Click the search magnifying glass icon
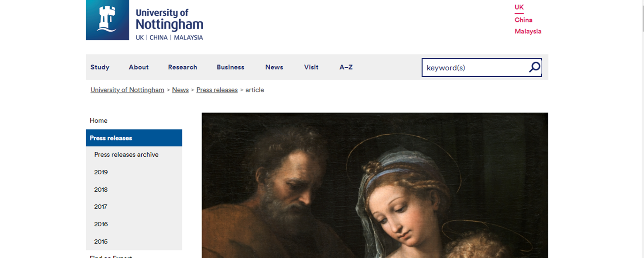 535,67
